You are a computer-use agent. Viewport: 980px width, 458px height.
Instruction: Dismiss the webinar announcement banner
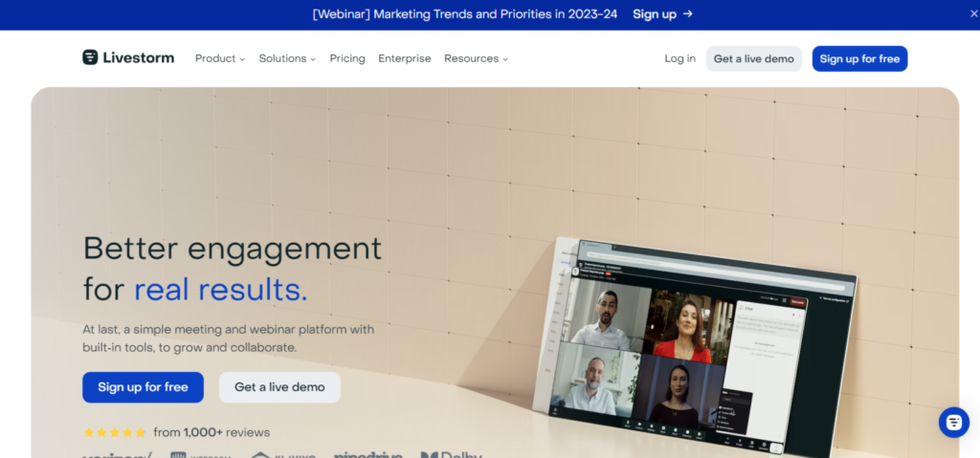pos(973,13)
